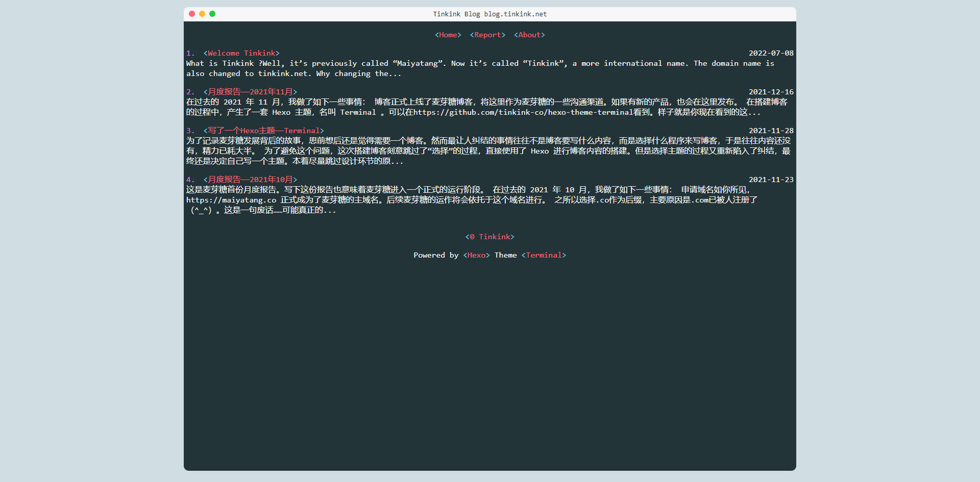980x482 pixels.
Task: Follow the Terminal theme link in footer
Action: (x=544, y=255)
